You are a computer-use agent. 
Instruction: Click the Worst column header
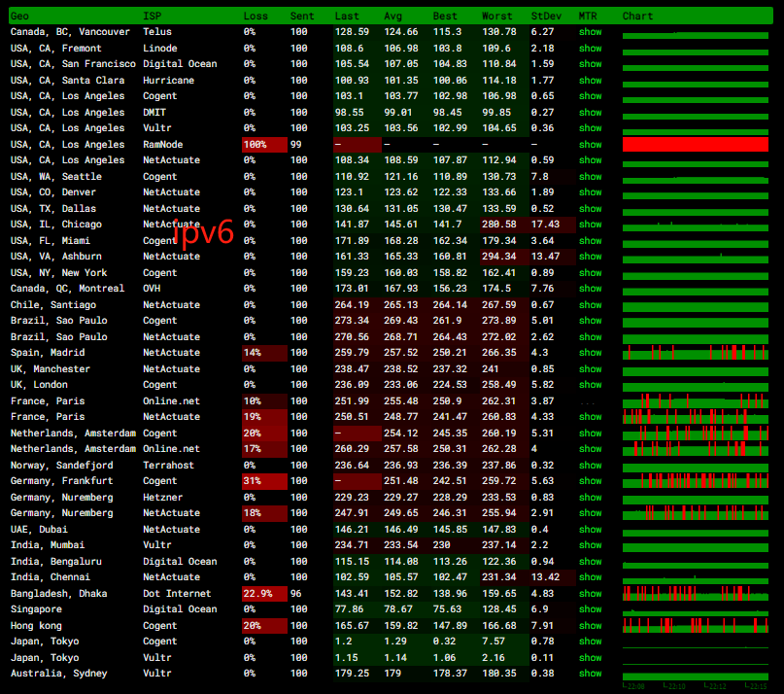pyautogui.click(x=497, y=16)
